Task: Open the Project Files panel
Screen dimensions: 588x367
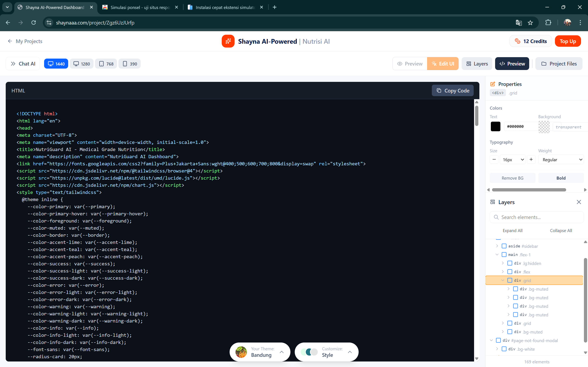Action: coord(558,64)
